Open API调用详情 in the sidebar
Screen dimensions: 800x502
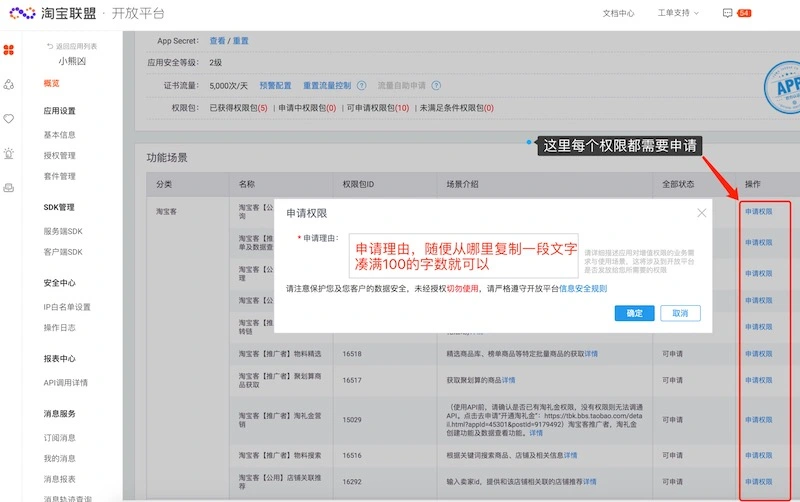point(66,383)
